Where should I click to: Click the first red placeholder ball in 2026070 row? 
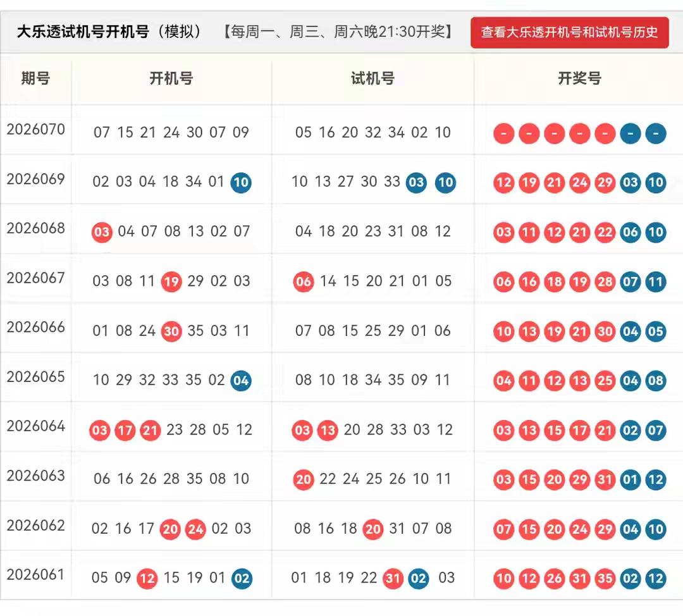click(x=504, y=133)
